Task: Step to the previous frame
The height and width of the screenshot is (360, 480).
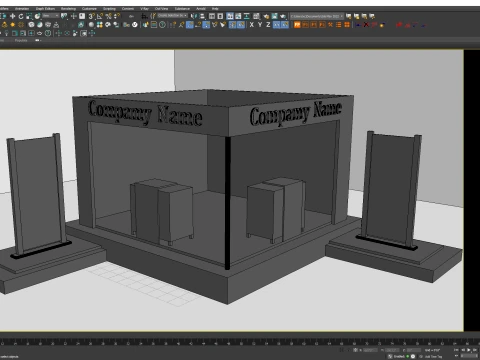Action: pos(463,350)
